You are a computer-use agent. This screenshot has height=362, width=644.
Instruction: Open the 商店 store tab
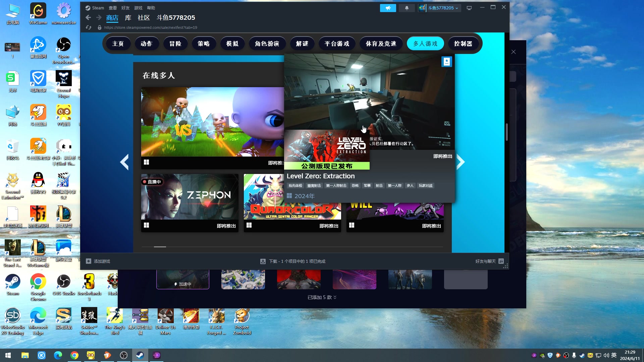[112, 18]
